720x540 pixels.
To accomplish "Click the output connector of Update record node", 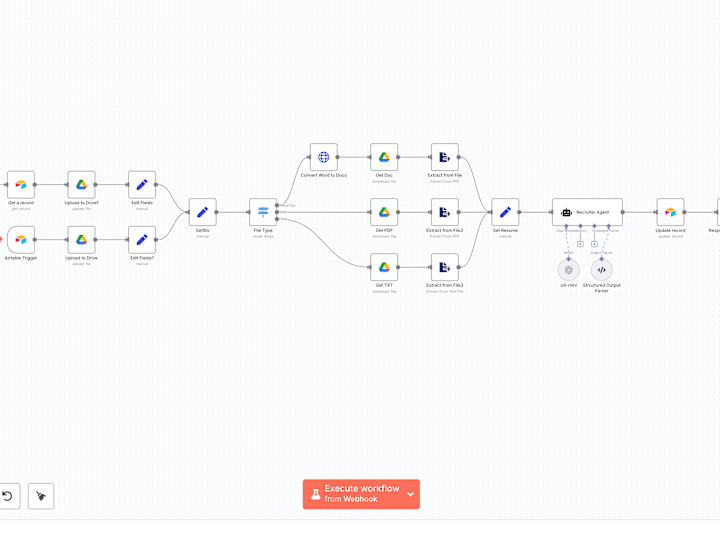I will coord(684,212).
